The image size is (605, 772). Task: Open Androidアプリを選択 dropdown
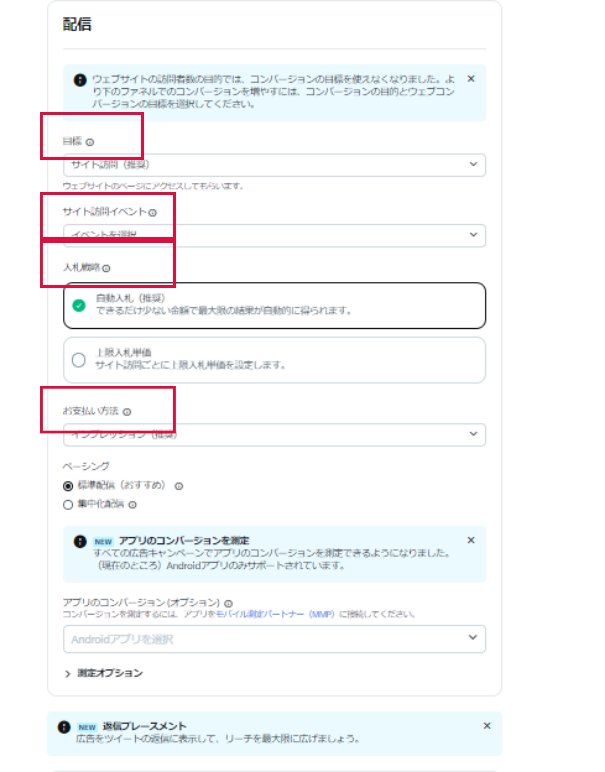click(274, 639)
